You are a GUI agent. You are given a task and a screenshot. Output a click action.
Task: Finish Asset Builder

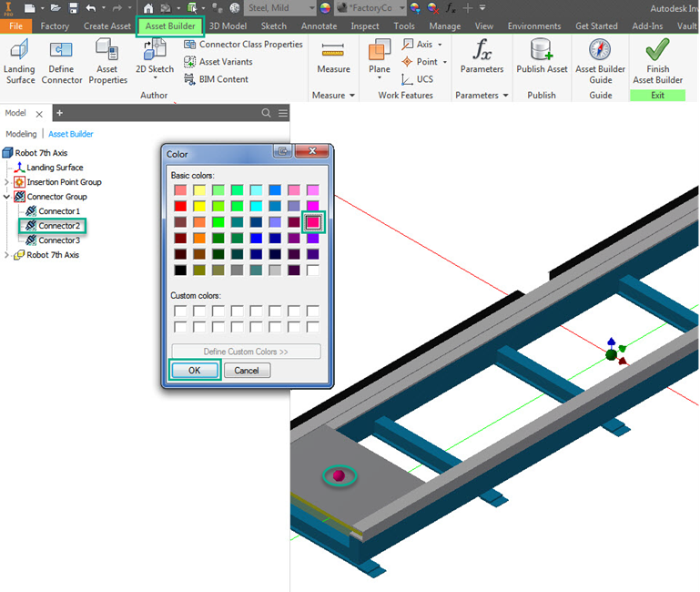657,62
